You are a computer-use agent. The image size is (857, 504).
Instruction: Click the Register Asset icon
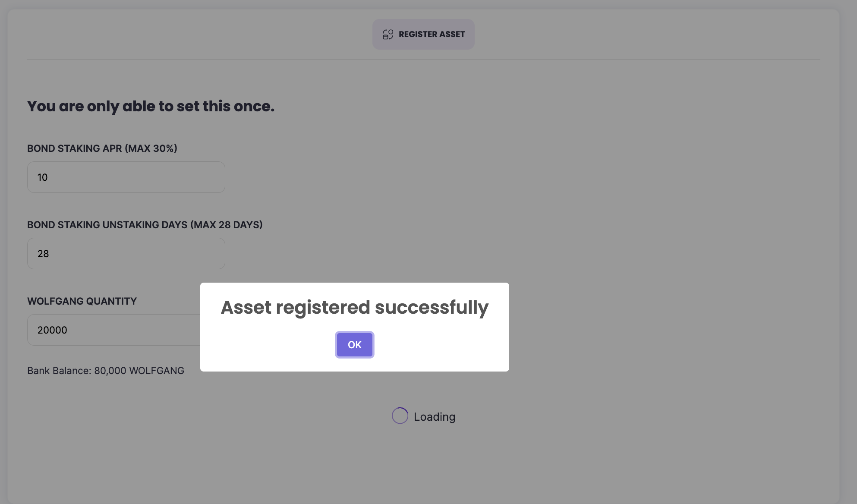[388, 34]
